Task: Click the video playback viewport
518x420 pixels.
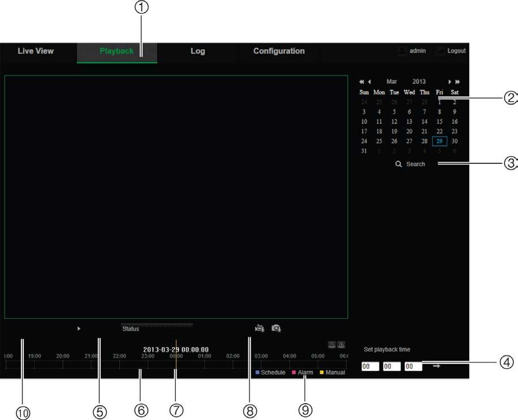Action: [176, 197]
